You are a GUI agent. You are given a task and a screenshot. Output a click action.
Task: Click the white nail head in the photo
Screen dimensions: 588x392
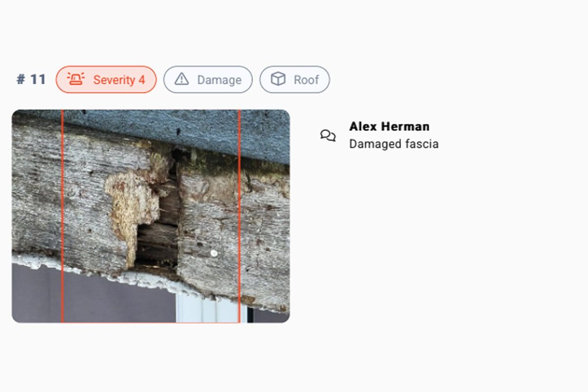(213, 253)
